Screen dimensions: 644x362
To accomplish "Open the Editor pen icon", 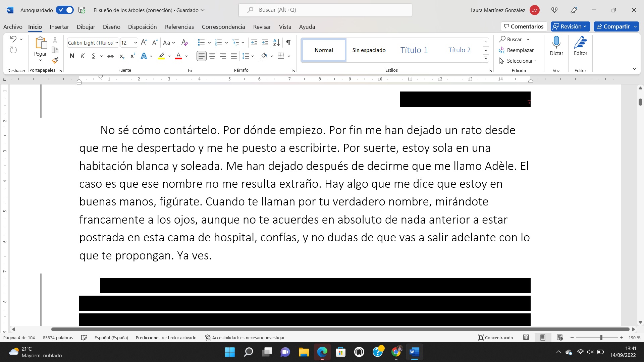I will pyautogui.click(x=580, y=43).
